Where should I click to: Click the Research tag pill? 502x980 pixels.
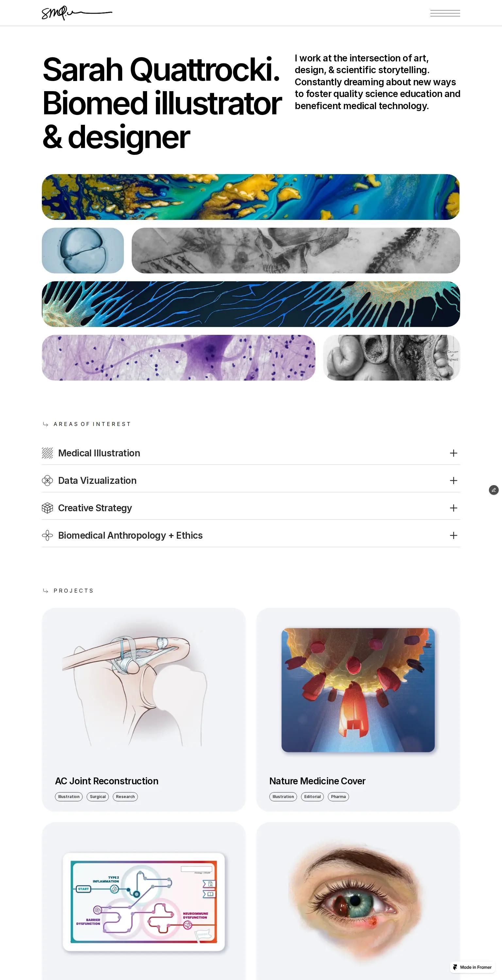125,797
